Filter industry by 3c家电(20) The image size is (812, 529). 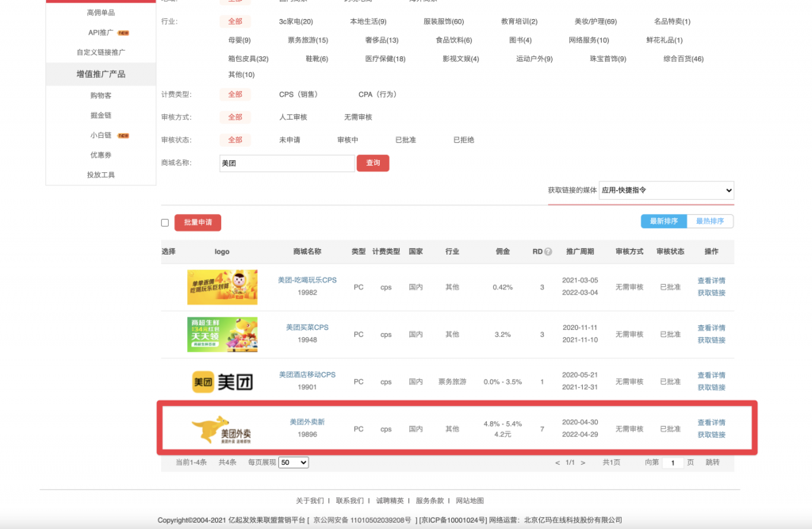point(296,21)
